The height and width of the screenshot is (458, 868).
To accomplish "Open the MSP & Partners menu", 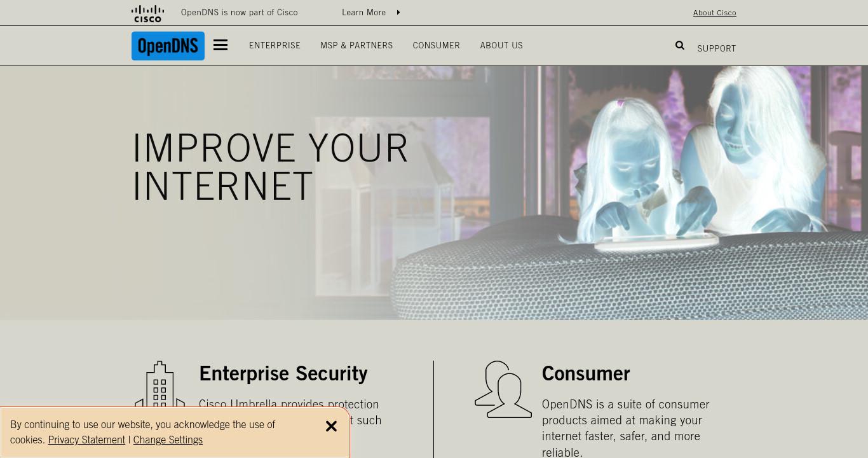I will point(356,45).
